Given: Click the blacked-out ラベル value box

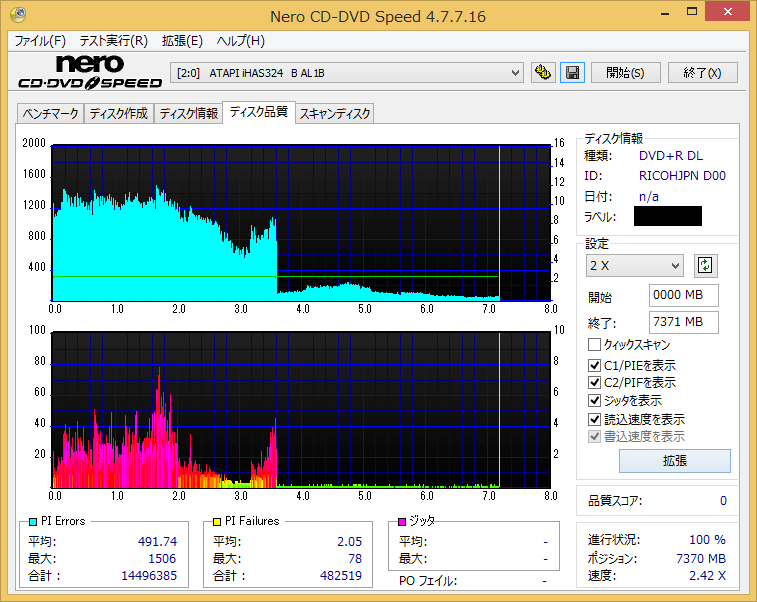Looking at the screenshot, I should [668, 216].
